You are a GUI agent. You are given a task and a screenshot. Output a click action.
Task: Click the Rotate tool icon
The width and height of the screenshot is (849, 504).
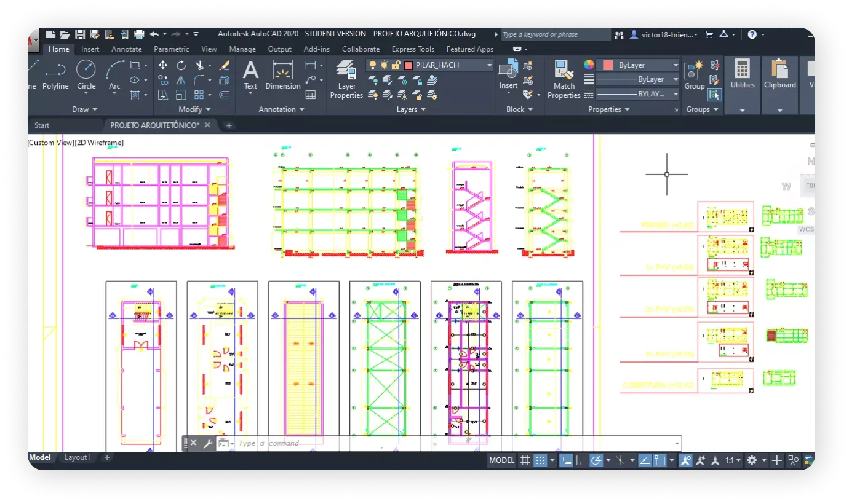tap(181, 65)
